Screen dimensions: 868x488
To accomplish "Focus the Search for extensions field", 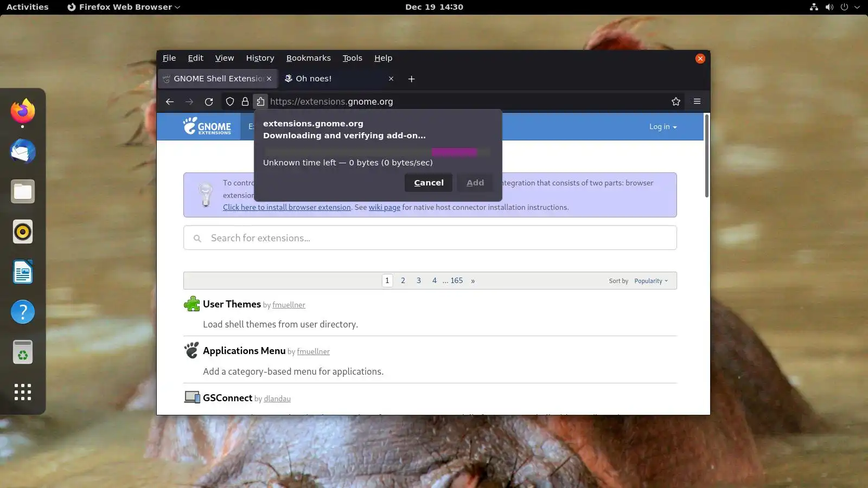I will click(x=430, y=238).
